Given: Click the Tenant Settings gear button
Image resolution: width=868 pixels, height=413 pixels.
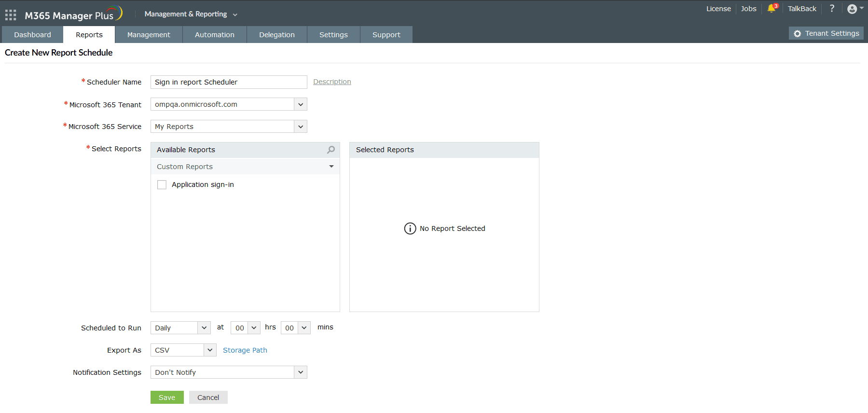Looking at the screenshot, I should pos(826,33).
